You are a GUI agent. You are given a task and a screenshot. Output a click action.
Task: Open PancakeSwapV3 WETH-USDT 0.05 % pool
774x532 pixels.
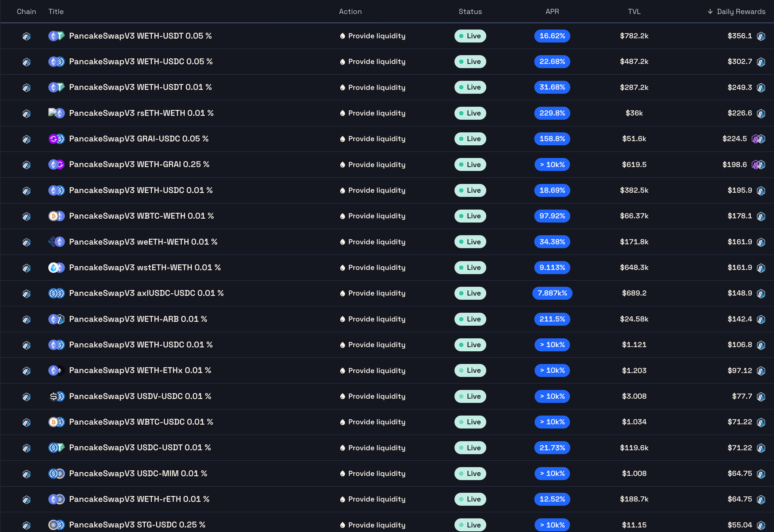click(x=140, y=36)
